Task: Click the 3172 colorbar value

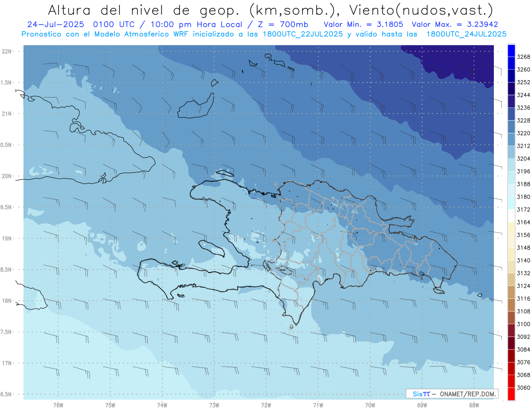Action: coord(524,209)
